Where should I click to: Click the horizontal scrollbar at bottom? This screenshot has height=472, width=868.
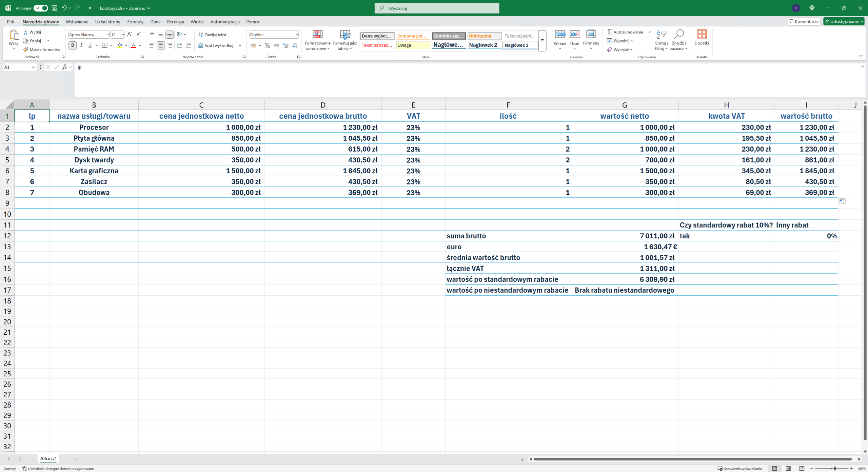[x=692, y=459]
